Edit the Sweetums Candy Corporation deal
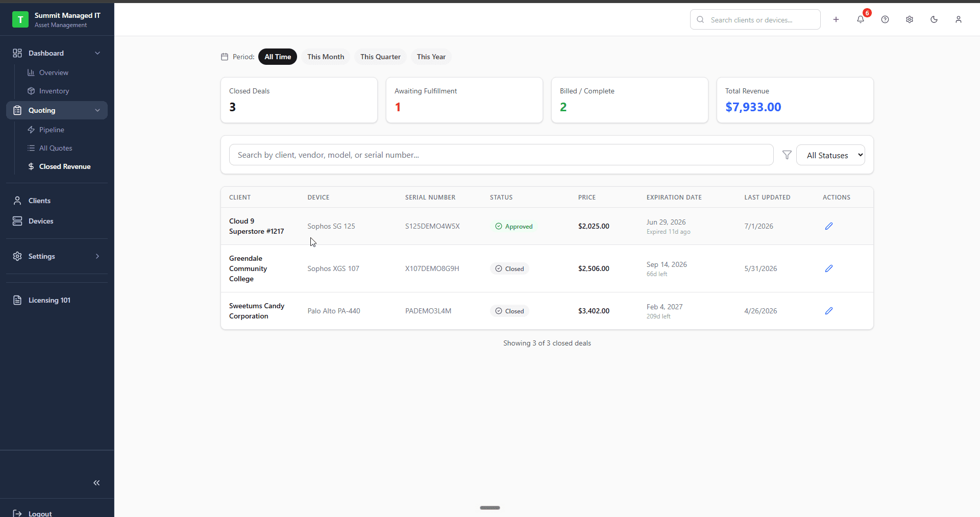The image size is (980, 517). tap(829, 311)
